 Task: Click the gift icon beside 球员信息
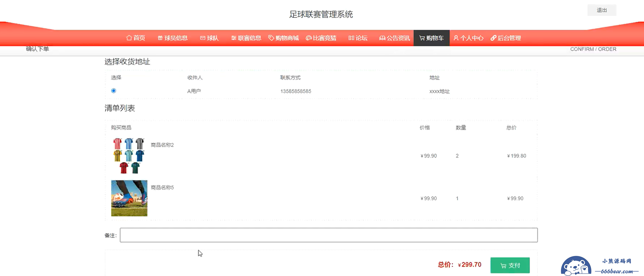(x=160, y=38)
